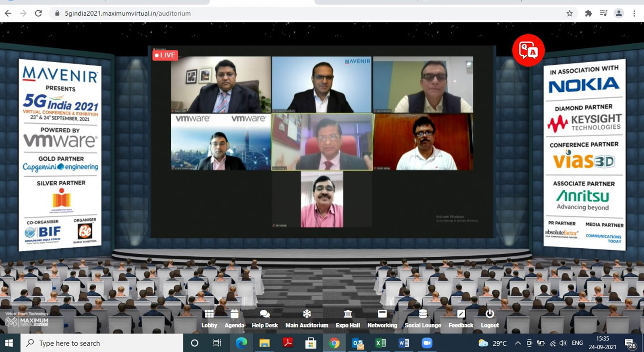
Task: Switch to Chrome on the taskbar
Action: 334,343
